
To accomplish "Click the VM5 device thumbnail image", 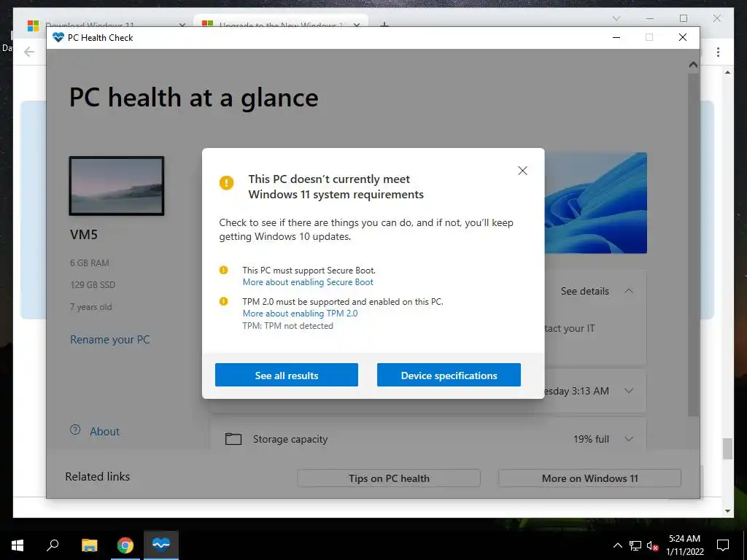I will [x=117, y=186].
